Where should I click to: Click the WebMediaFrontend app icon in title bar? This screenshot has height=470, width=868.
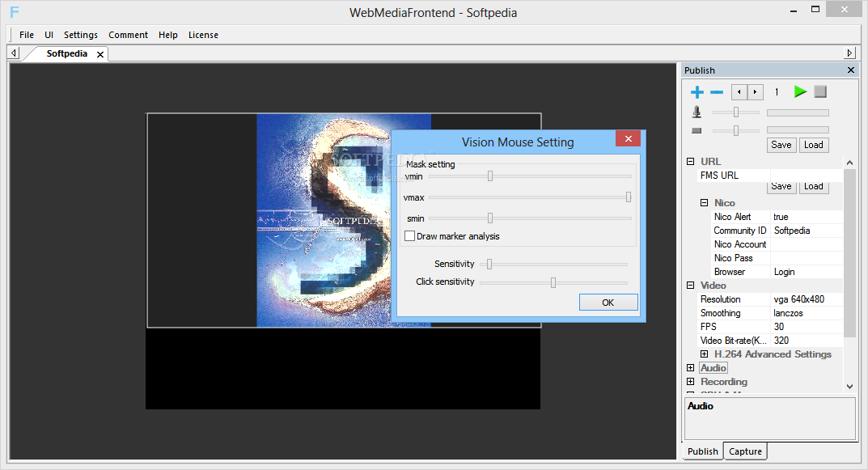pos(15,11)
